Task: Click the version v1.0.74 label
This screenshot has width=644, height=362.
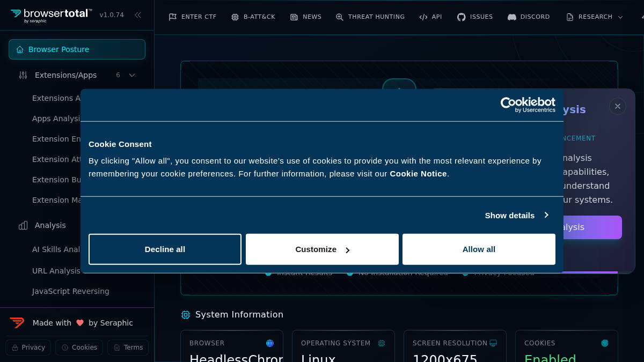Action: coord(112,15)
